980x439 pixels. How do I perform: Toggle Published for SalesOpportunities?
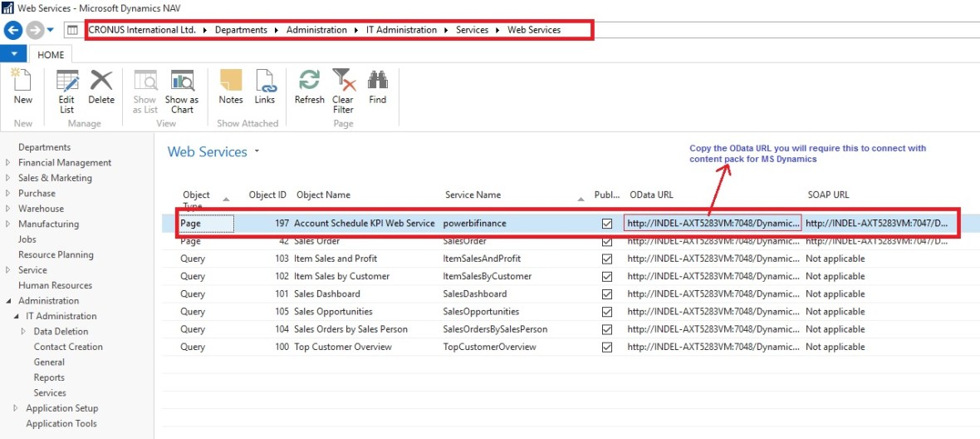tap(606, 312)
